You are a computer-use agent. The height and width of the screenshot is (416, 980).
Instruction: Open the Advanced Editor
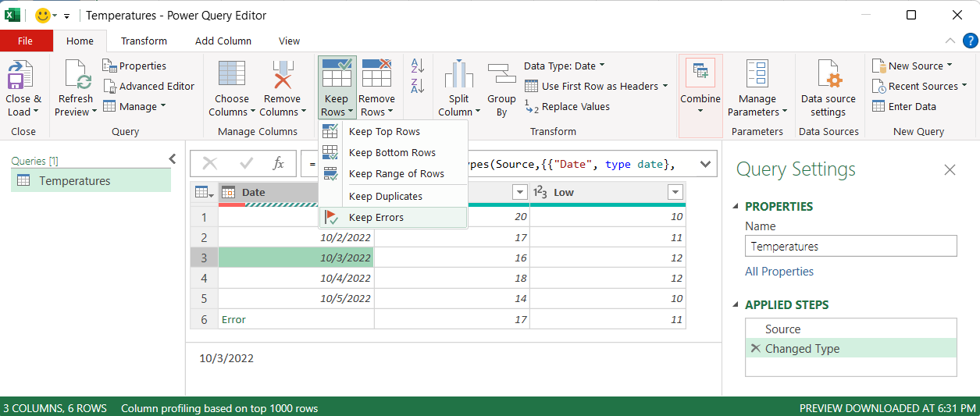(148, 86)
